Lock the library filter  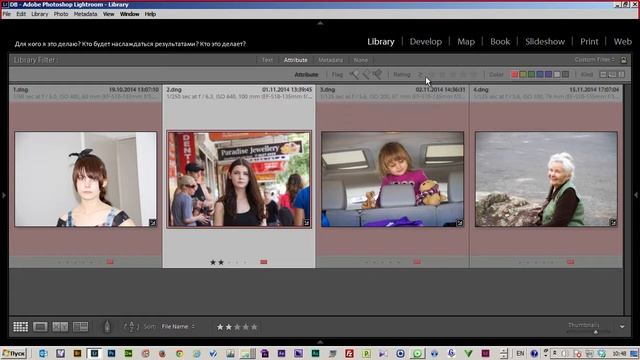pos(624,60)
